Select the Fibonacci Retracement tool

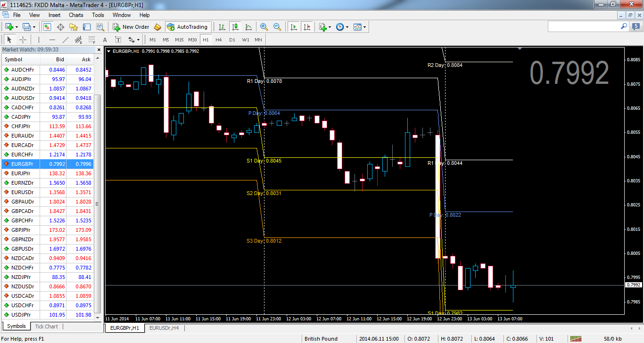pos(91,40)
